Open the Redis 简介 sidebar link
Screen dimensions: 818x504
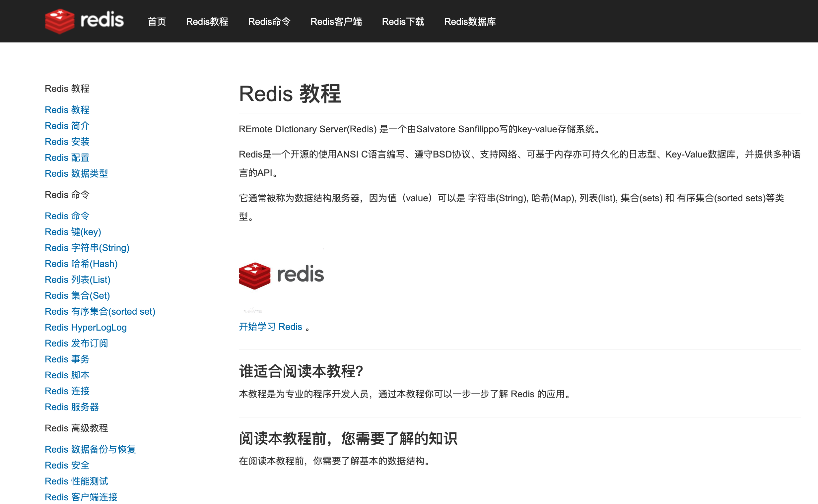pos(67,126)
